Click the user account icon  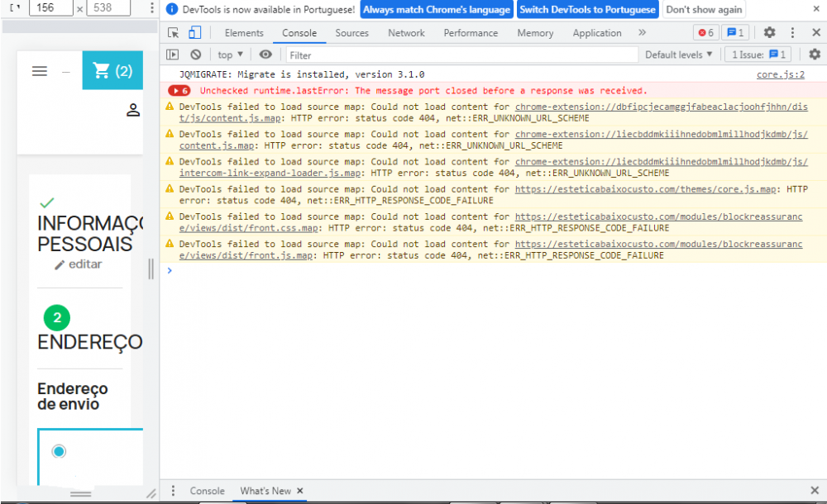coord(133,110)
